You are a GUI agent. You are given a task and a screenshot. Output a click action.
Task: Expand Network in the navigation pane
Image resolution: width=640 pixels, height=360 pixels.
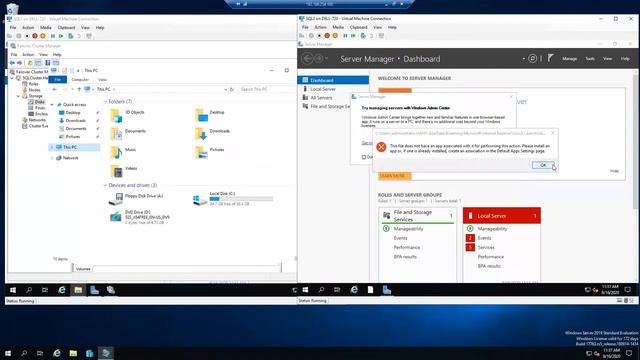[x=52, y=158]
